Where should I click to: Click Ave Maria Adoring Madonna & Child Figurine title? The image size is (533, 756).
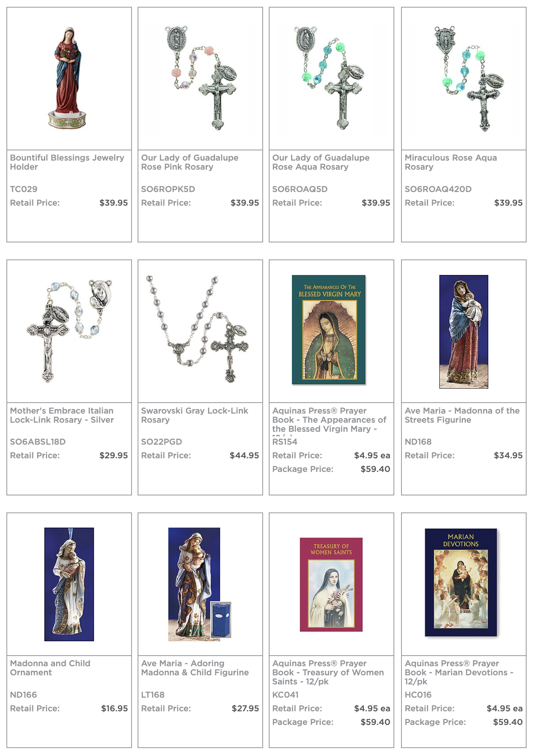click(x=195, y=668)
